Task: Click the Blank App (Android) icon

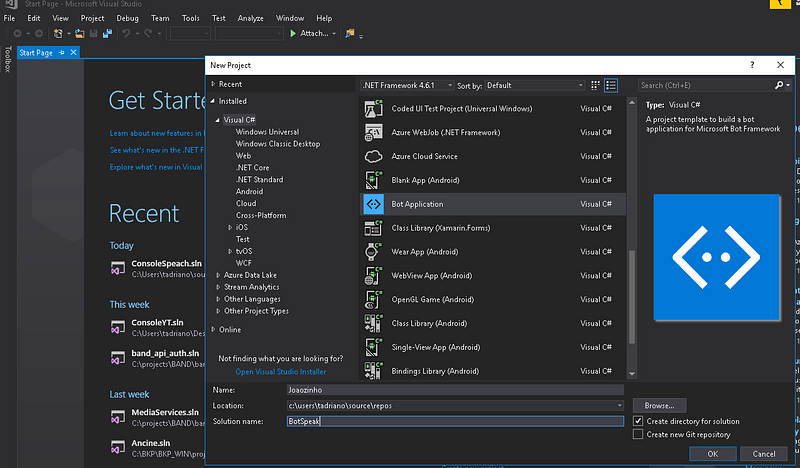Action: pyautogui.click(x=373, y=180)
